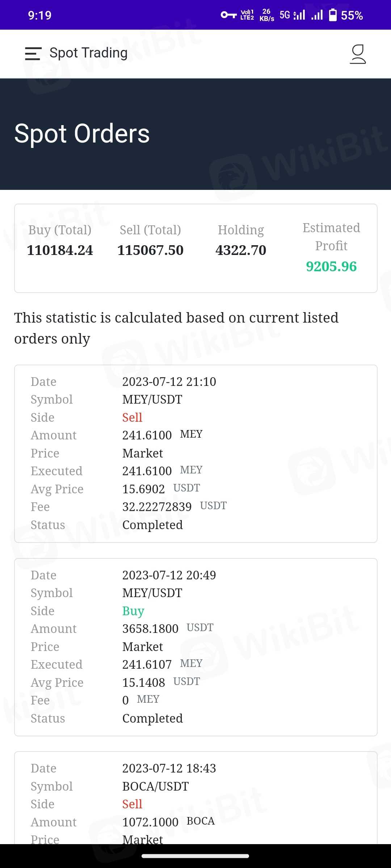Open the user profile icon
The height and width of the screenshot is (868, 391).
pos(358,54)
